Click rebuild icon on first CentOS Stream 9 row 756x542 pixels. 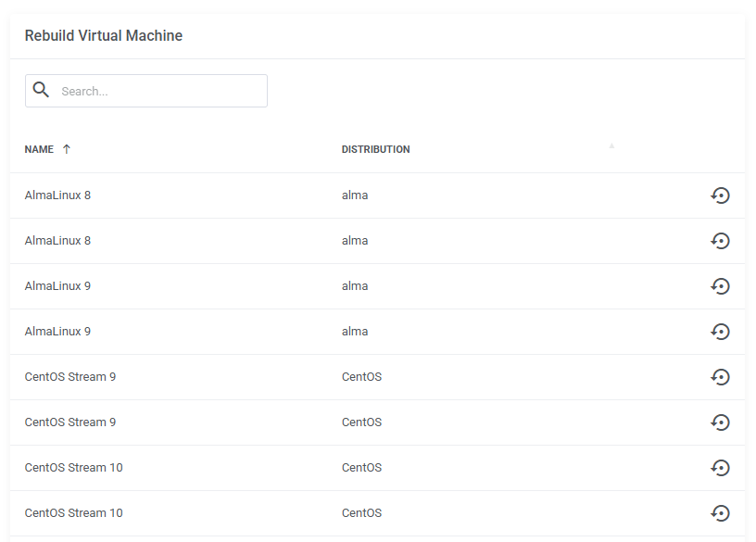[x=720, y=376]
